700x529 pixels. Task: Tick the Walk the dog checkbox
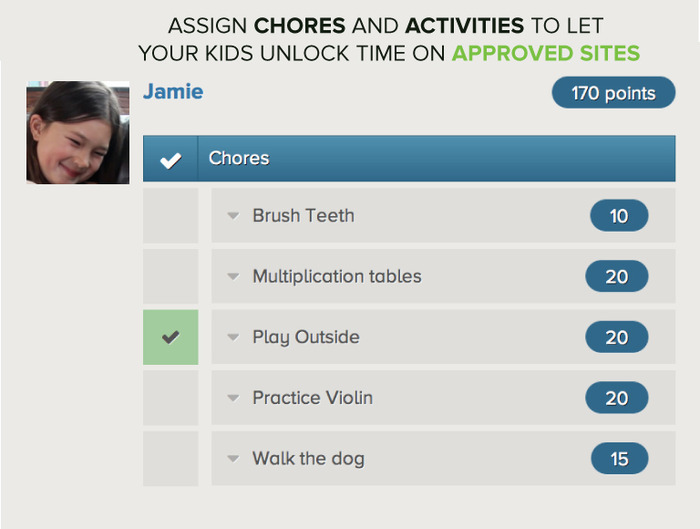click(x=170, y=459)
